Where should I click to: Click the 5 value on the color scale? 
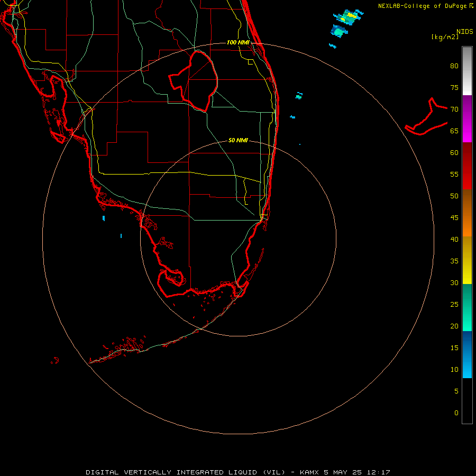456,391
